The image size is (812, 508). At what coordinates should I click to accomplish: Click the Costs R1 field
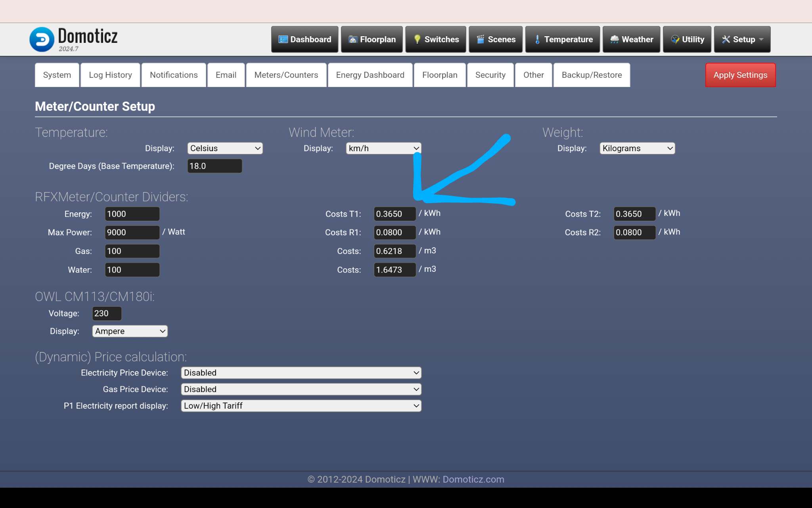pyautogui.click(x=395, y=233)
